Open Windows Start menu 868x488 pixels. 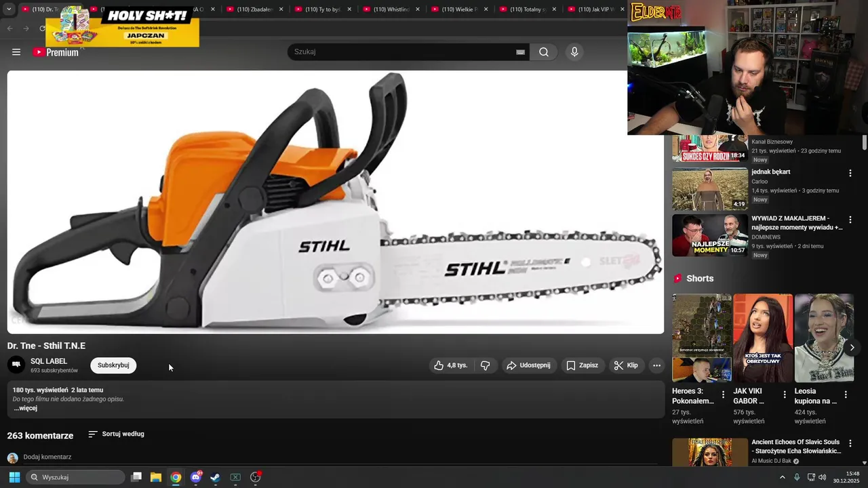(14, 477)
